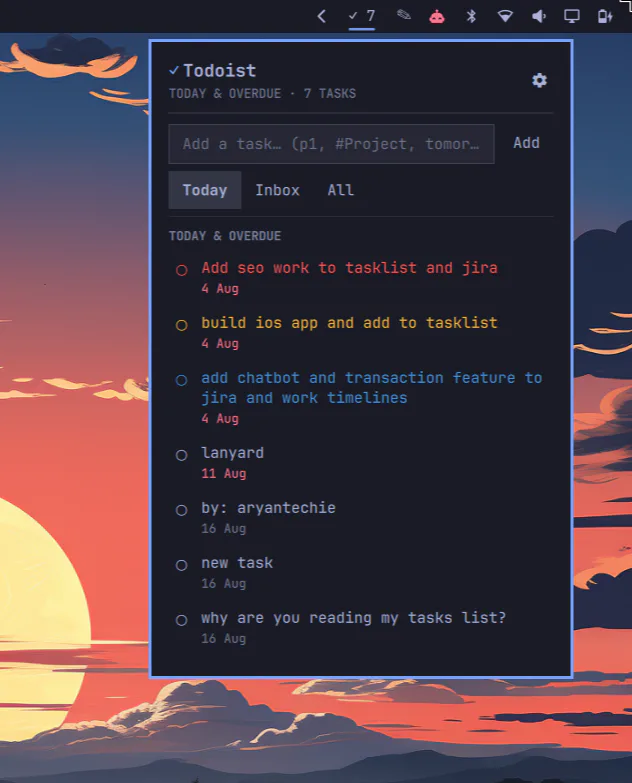Switch to the All tab
This screenshot has height=783, width=632.
tap(340, 190)
